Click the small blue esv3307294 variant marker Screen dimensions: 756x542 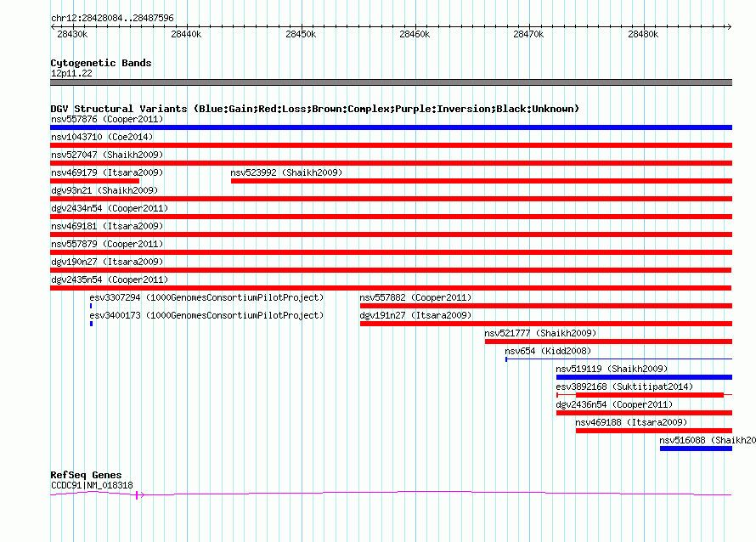(91, 306)
